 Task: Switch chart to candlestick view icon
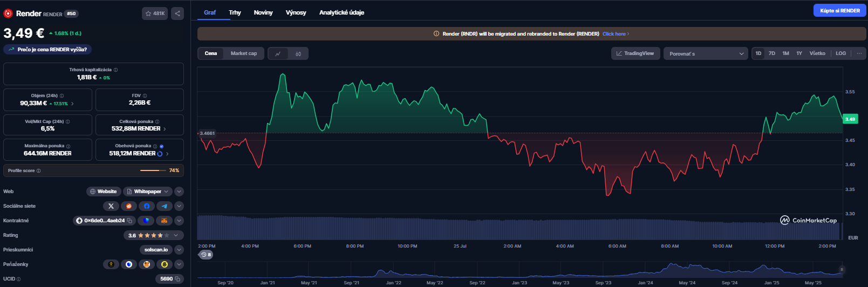click(x=298, y=53)
